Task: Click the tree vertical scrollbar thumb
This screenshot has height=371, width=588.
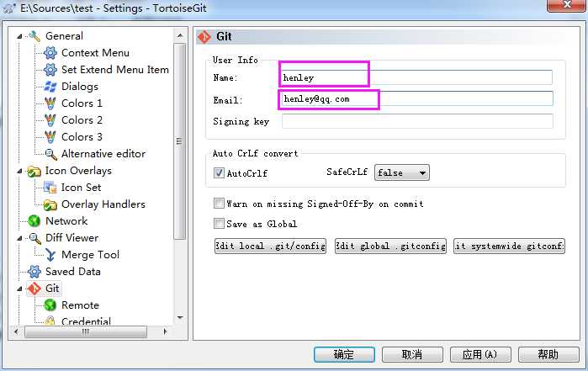Action: pos(180,141)
